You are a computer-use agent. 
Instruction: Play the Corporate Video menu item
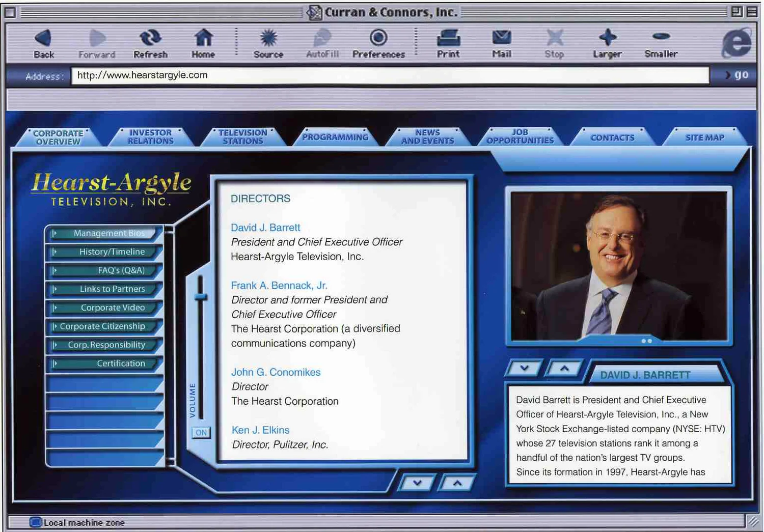coord(104,307)
